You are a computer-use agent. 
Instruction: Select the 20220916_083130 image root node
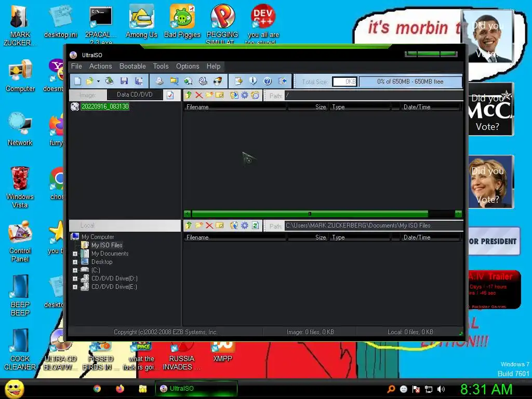click(105, 107)
